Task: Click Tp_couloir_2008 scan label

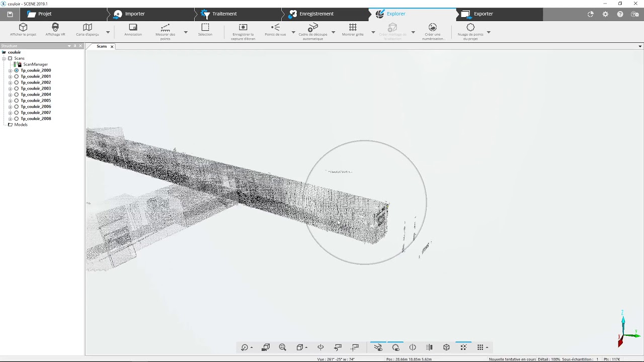Action: [36, 119]
